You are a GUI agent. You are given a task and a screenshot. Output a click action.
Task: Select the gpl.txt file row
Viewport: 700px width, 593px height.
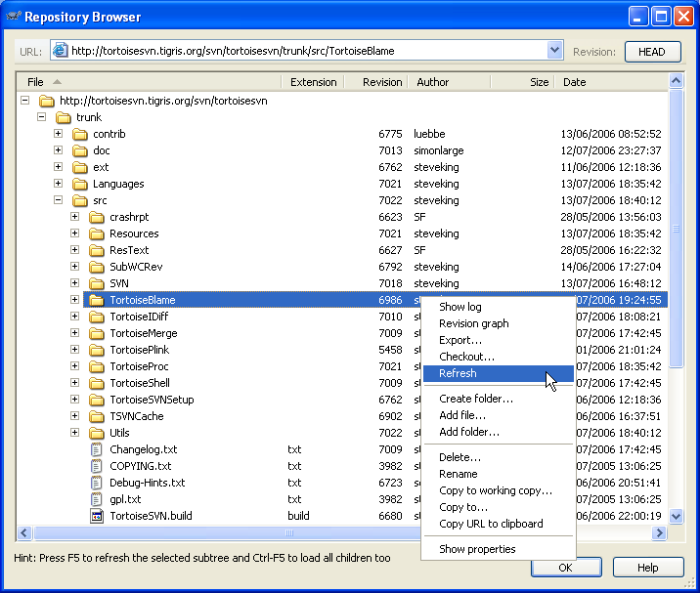(342, 499)
